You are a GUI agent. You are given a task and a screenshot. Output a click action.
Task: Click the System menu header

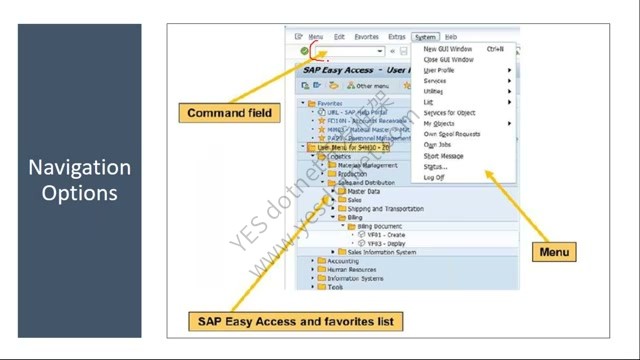coord(425,37)
